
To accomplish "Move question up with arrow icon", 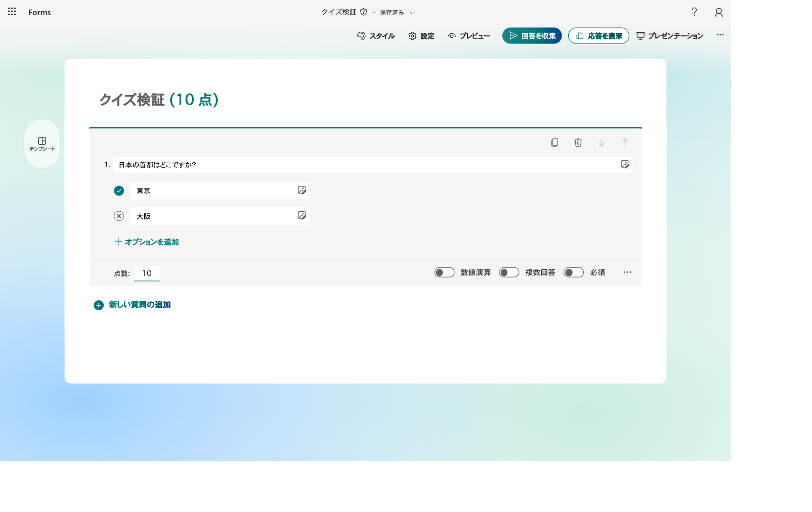I will pyautogui.click(x=625, y=143).
